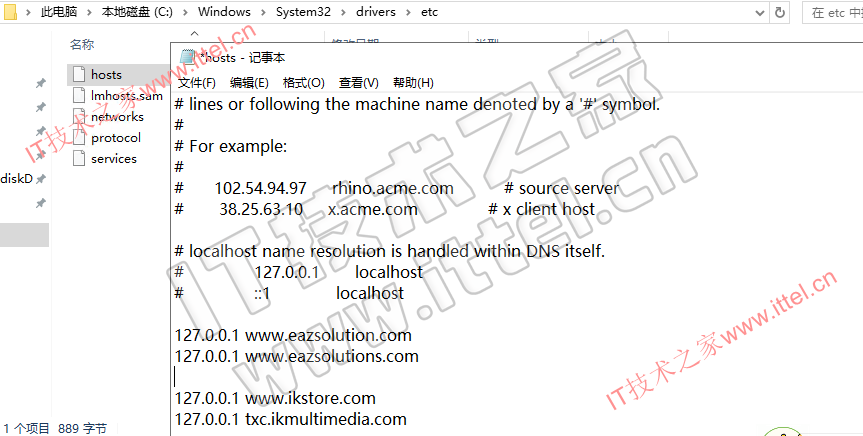
Task: Click the localhost name resolution comment line
Action: click(x=390, y=252)
